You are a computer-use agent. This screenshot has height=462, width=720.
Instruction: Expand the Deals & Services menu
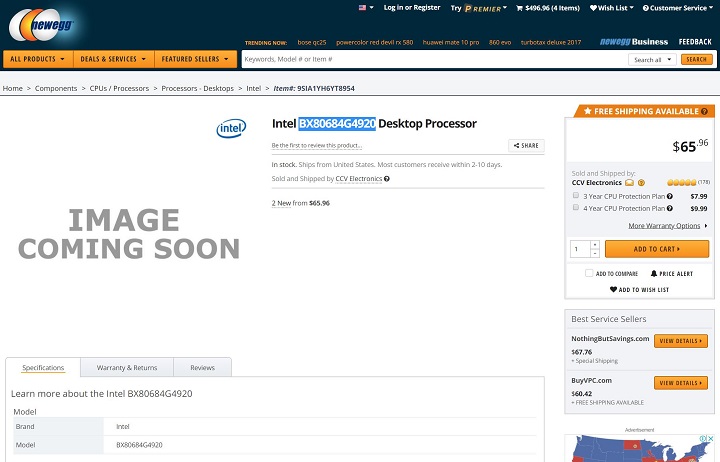click(x=113, y=59)
